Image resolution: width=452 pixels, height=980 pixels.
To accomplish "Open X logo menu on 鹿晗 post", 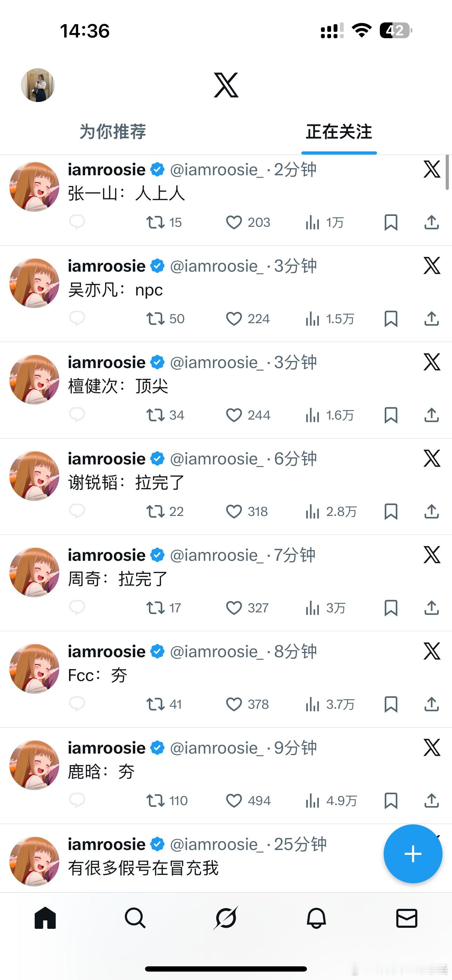I will point(432,748).
